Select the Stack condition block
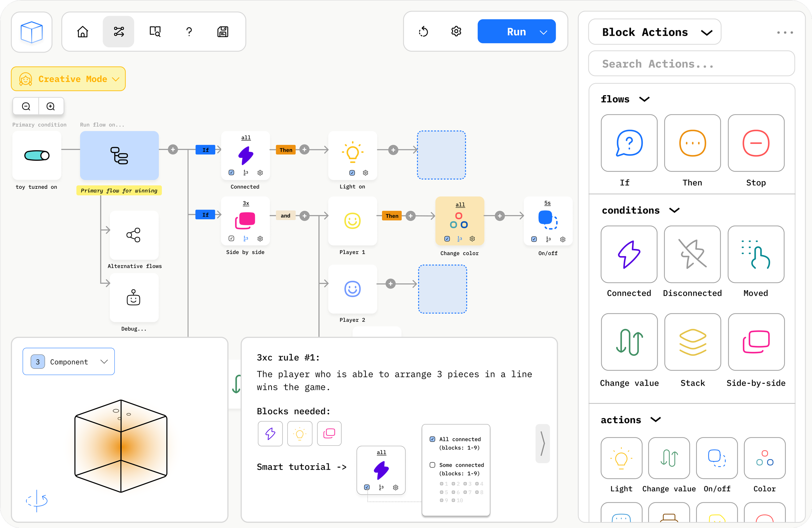 [x=692, y=342]
